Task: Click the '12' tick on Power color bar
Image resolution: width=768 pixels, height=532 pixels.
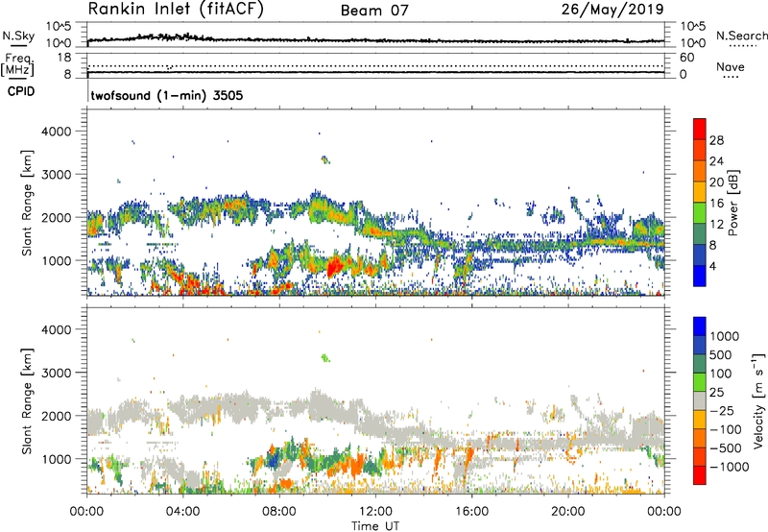Action: coord(716,225)
